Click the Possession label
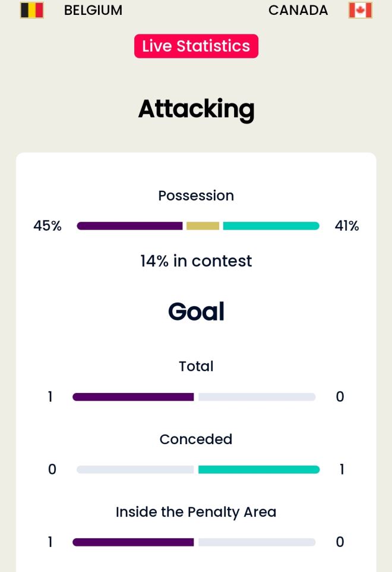392x572 pixels. point(196,196)
